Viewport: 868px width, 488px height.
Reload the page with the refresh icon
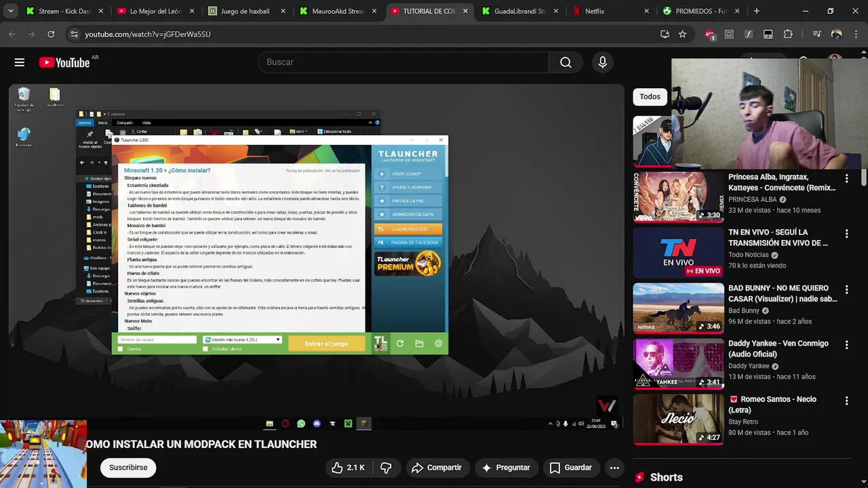tap(51, 34)
